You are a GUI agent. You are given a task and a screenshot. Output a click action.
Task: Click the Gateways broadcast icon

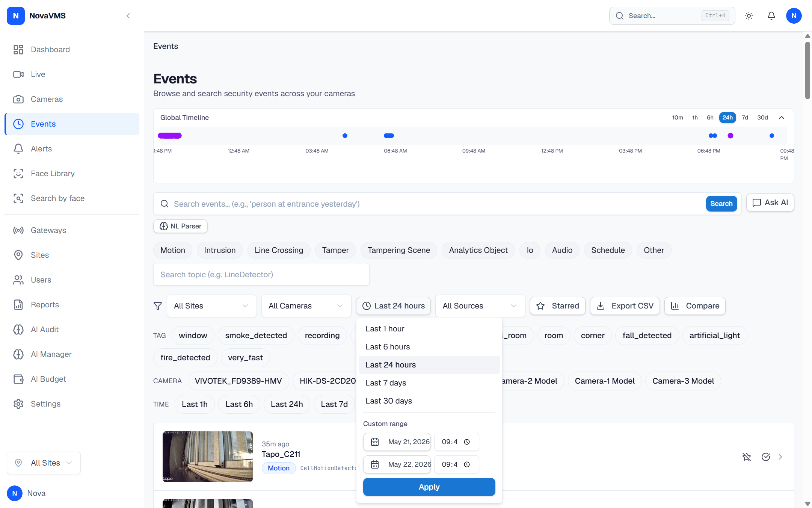[x=18, y=230]
